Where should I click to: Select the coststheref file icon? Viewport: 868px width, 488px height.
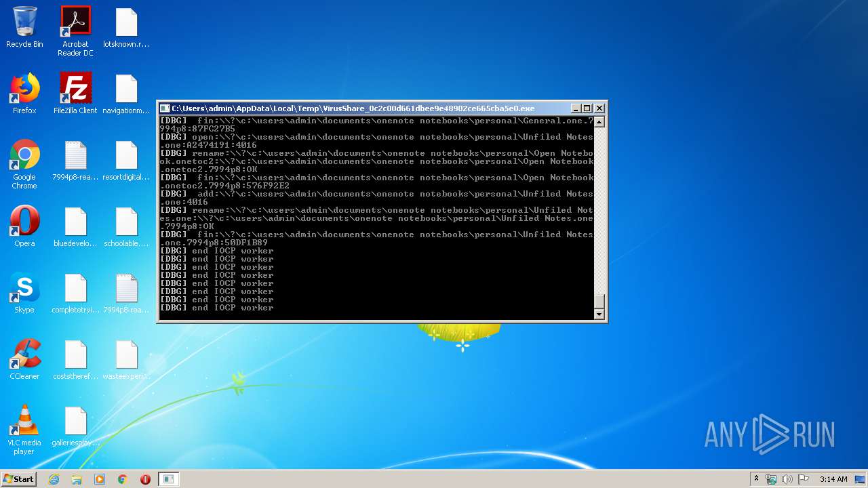[75, 360]
